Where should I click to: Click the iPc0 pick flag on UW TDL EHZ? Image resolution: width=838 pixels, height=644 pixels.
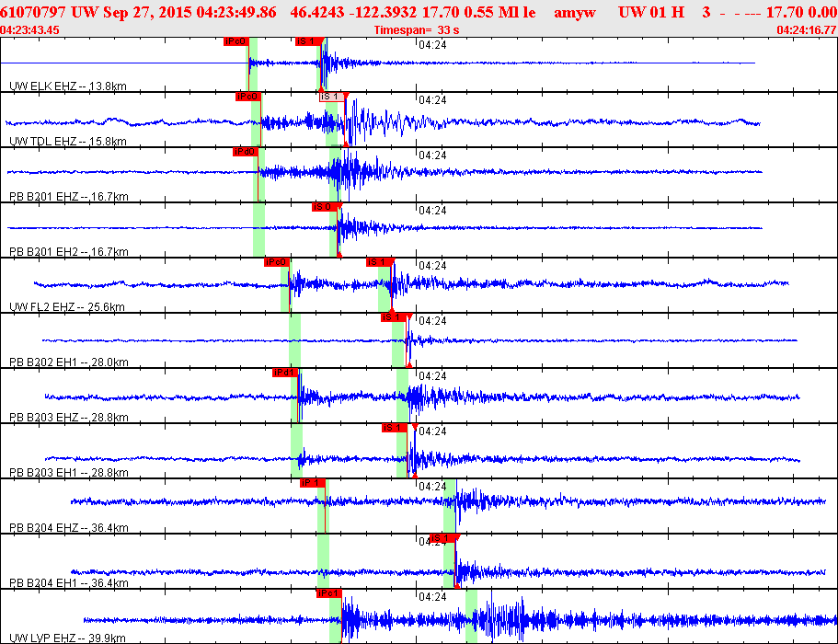point(247,97)
